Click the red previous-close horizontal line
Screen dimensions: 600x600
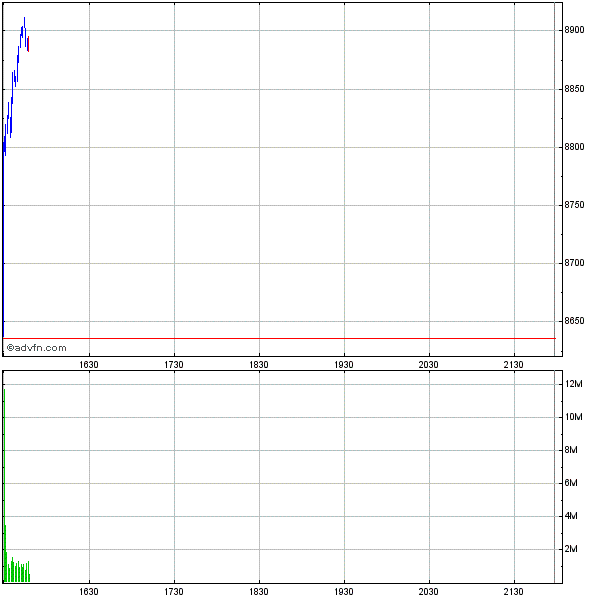coord(279,338)
